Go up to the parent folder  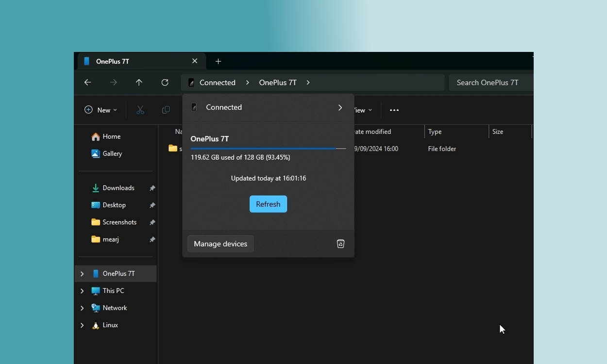coord(139,83)
